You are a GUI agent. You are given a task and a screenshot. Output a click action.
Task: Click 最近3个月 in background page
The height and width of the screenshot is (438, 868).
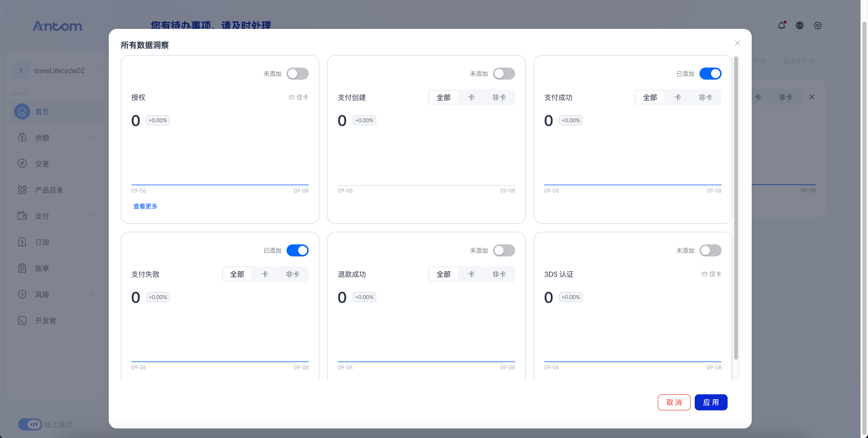point(798,62)
